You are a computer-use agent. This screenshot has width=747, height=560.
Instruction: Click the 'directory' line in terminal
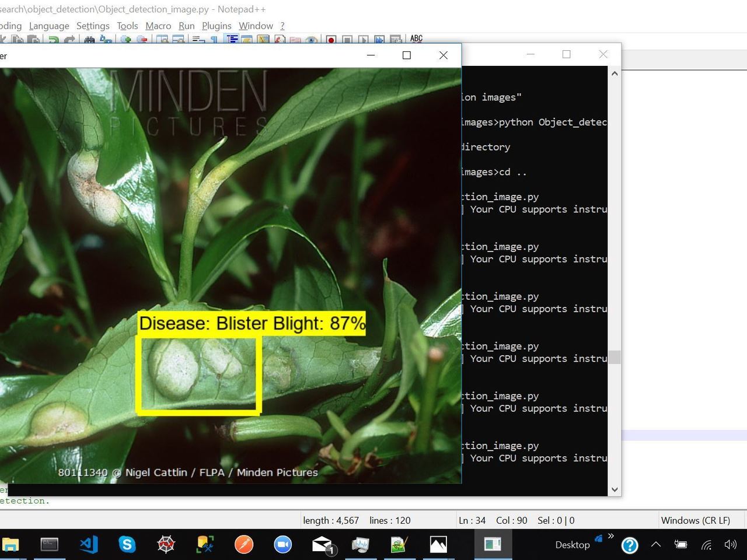pyautogui.click(x=486, y=147)
